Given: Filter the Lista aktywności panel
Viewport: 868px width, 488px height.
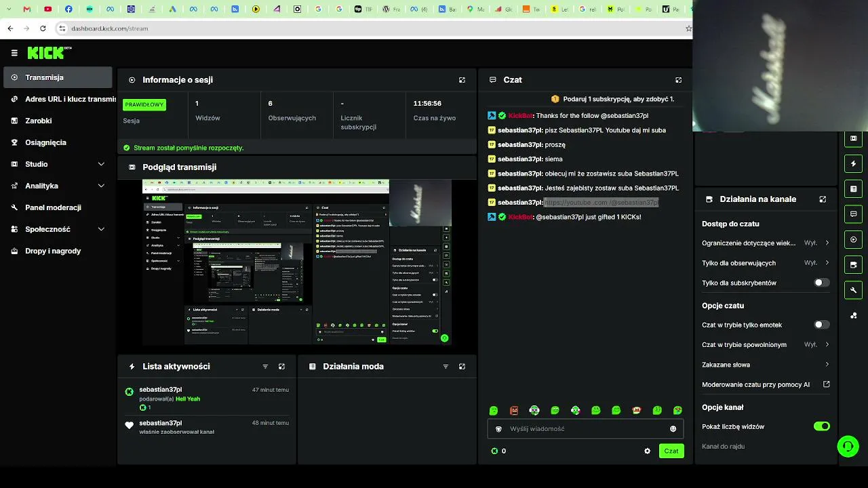Looking at the screenshot, I should click(x=265, y=367).
